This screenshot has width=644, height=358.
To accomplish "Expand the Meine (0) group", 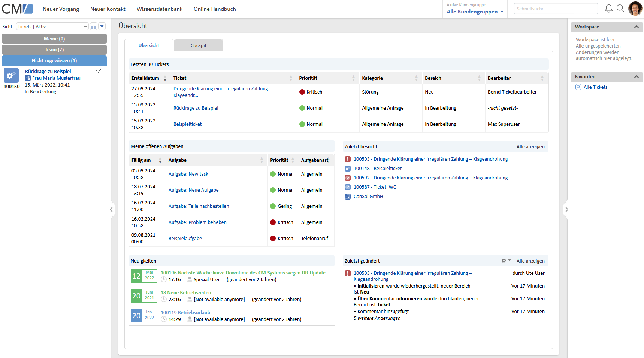I will (x=54, y=39).
